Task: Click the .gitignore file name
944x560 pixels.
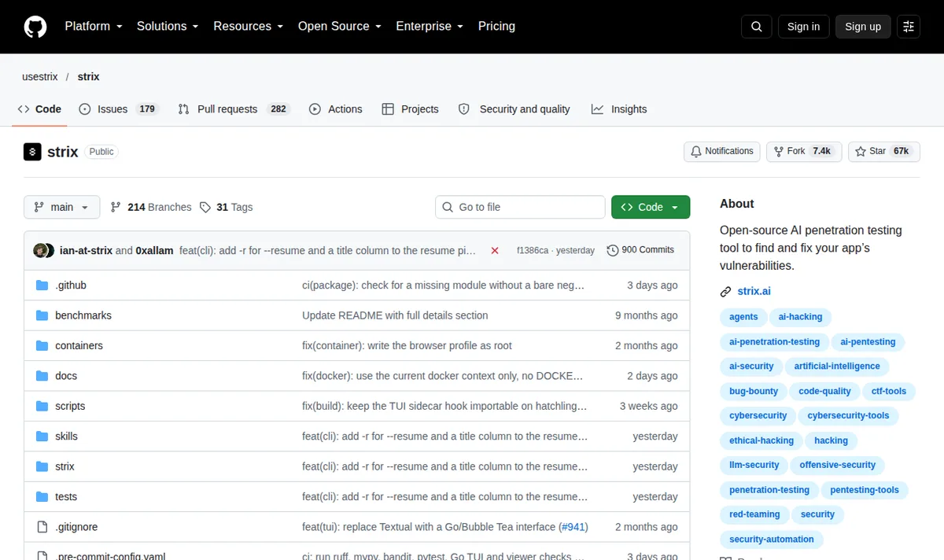Action: pyautogui.click(x=76, y=527)
